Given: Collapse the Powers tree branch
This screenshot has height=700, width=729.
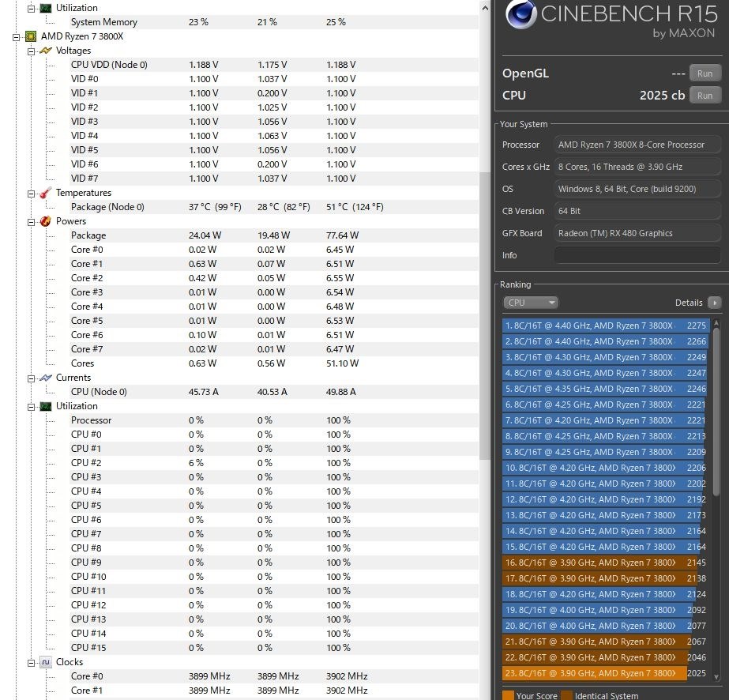Looking at the screenshot, I should click(x=31, y=222).
